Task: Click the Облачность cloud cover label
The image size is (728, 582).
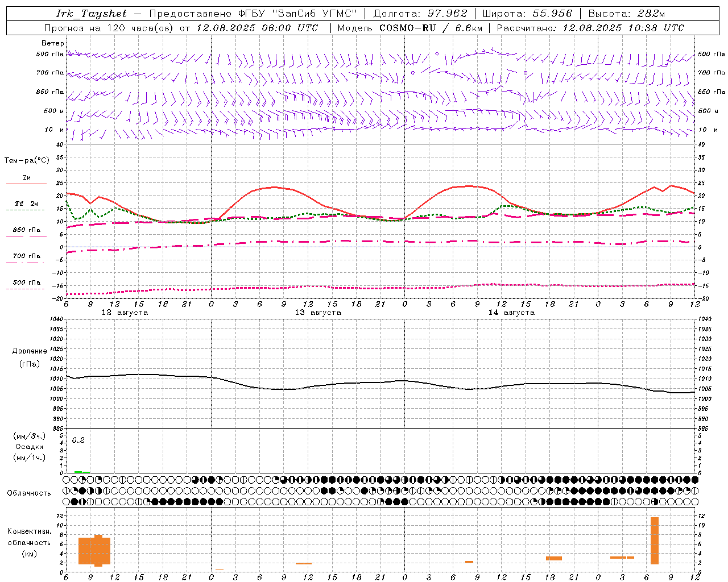Action: (x=29, y=493)
